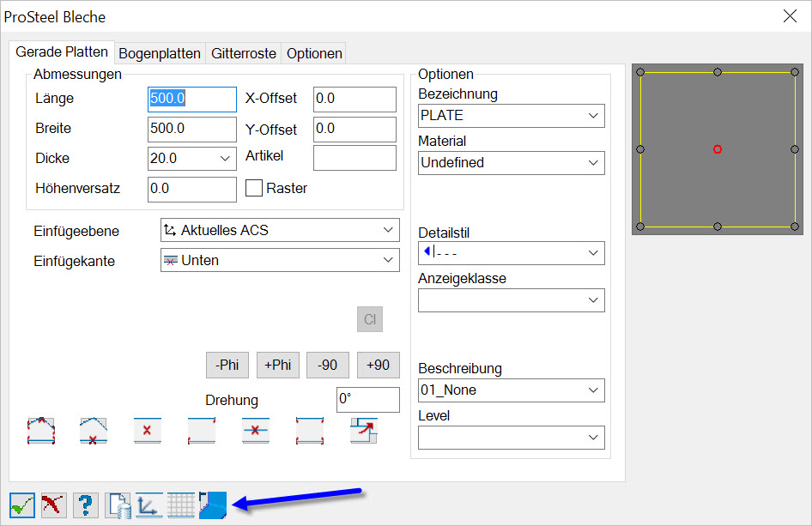The height and width of the screenshot is (526, 812).
Task: Rotate by -90 degrees button
Action: coord(328,365)
